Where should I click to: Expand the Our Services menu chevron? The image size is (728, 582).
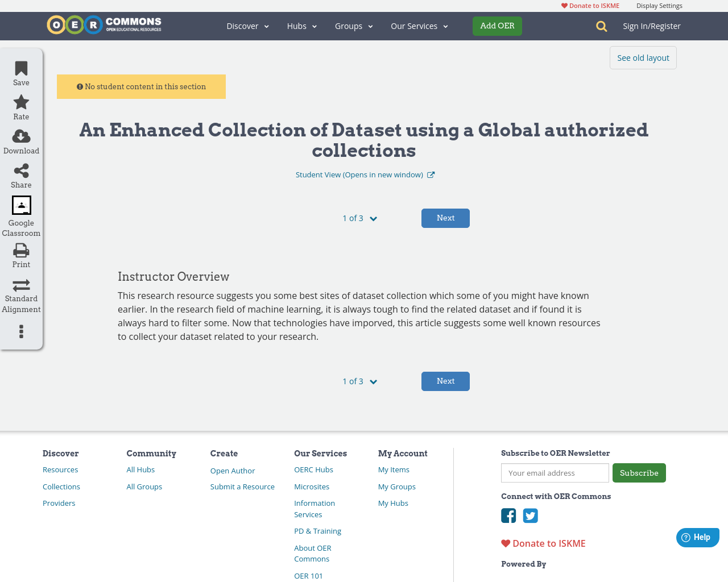(x=445, y=26)
